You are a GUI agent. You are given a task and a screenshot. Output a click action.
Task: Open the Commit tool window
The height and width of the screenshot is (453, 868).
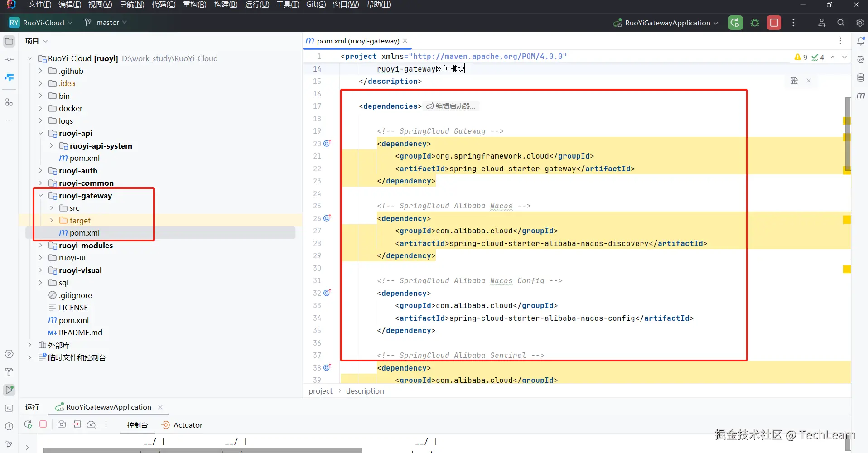coord(9,59)
